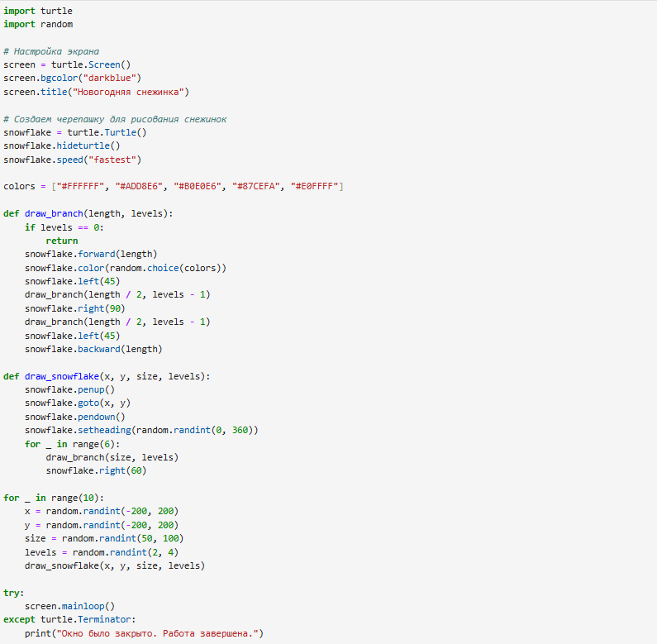Click the snowflake.right(60) line
The width and height of the screenshot is (657, 644).
point(97,471)
